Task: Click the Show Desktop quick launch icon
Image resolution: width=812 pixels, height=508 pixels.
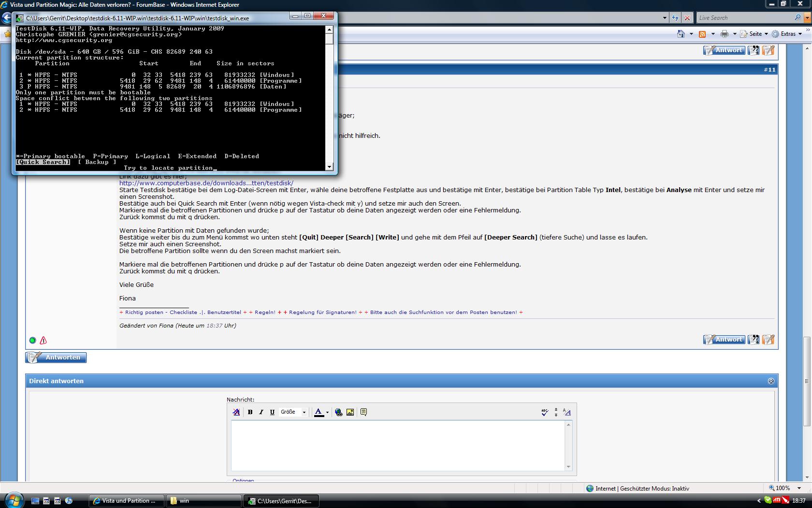Action: [35, 501]
